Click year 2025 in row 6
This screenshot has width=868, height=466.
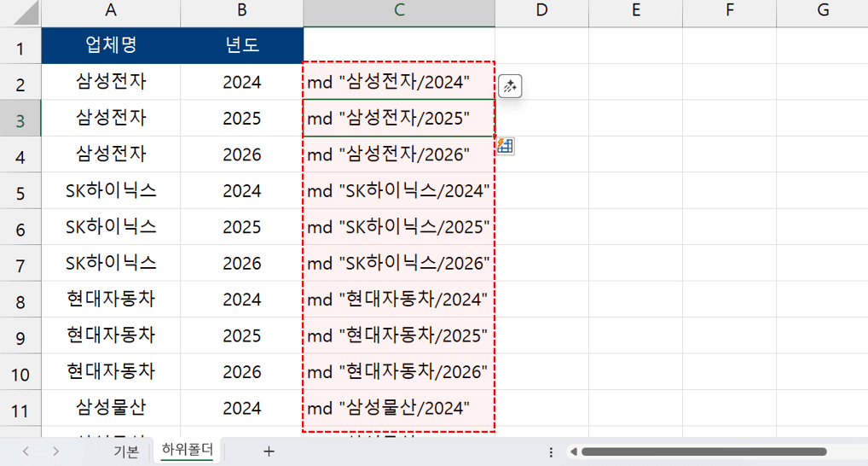(241, 227)
